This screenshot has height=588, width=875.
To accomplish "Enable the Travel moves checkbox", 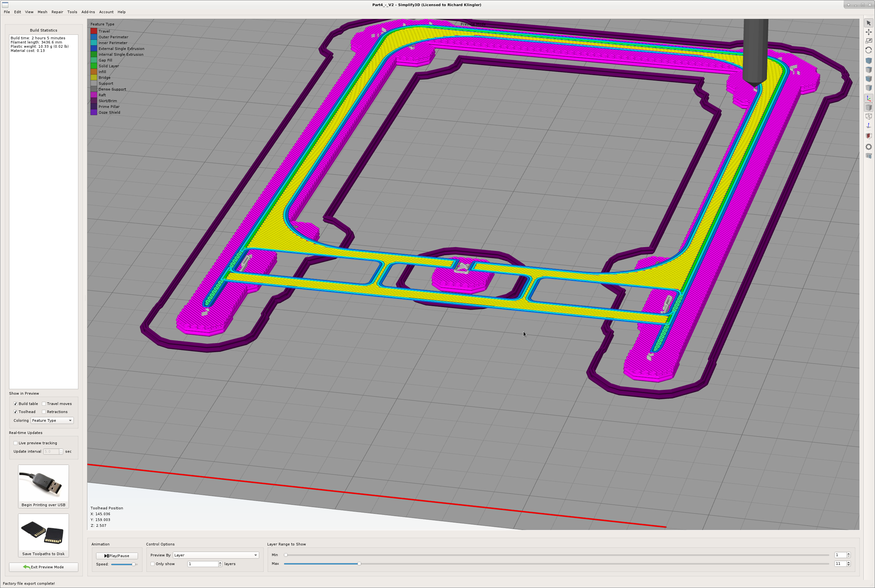I will 44,404.
